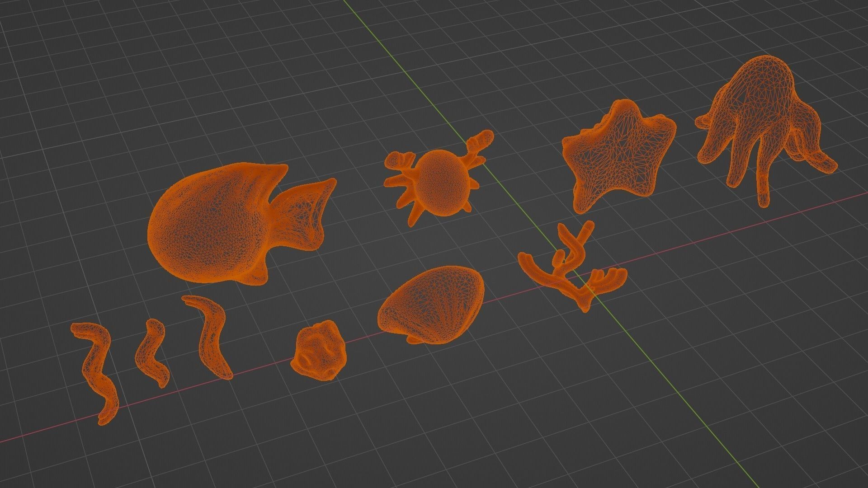Select the starfish wireframe mesh

click(x=619, y=156)
